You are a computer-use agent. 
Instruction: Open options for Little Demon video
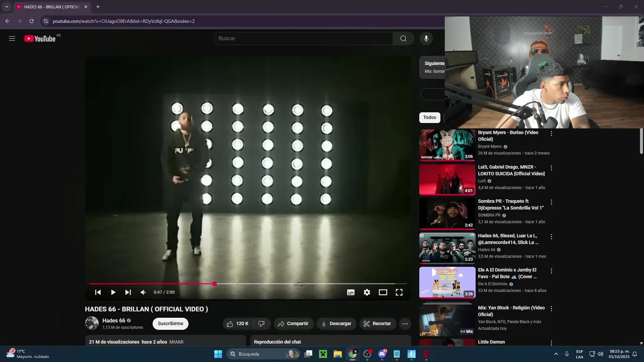pos(551,343)
